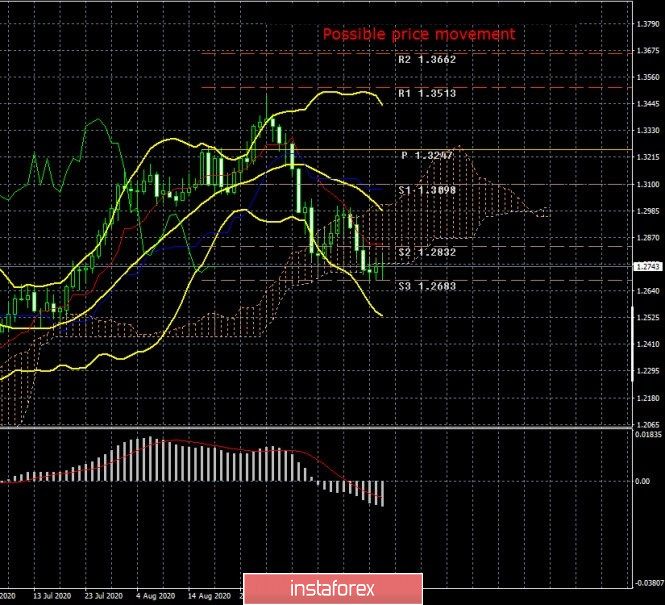Click the MACD scale value -0.03807
Screen dimensions: 665x605
pos(648,583)
